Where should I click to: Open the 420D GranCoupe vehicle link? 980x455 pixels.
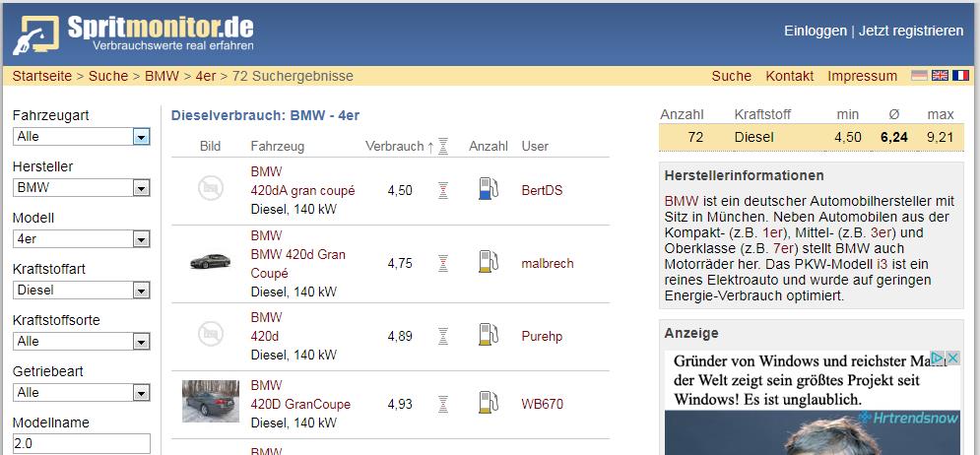coord(300,405)
